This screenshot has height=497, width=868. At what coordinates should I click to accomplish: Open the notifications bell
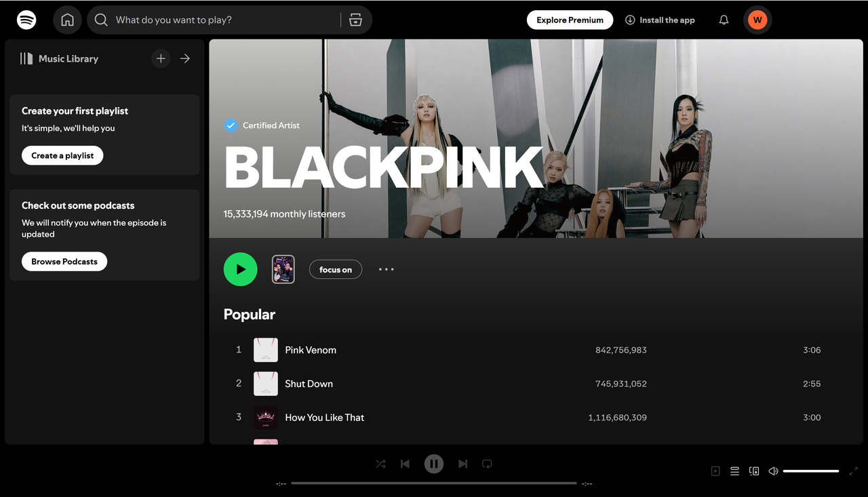pos(723,20)
